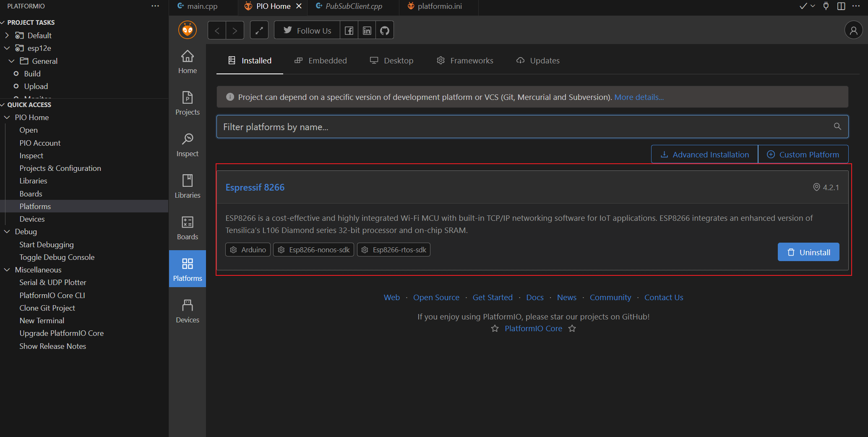Open the Facebook icon link
868x437 pixels.
(349, 31)
